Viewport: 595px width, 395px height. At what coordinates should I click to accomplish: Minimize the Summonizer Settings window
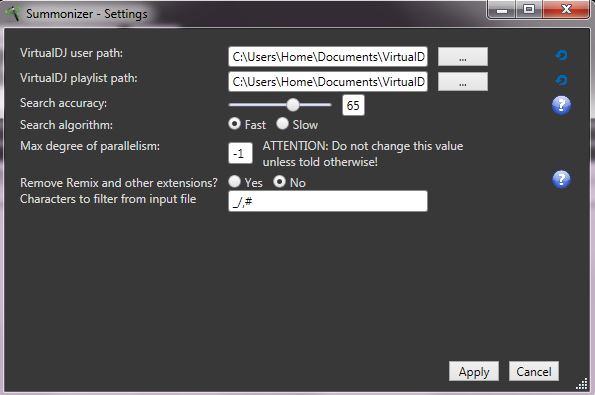[502, 9]
